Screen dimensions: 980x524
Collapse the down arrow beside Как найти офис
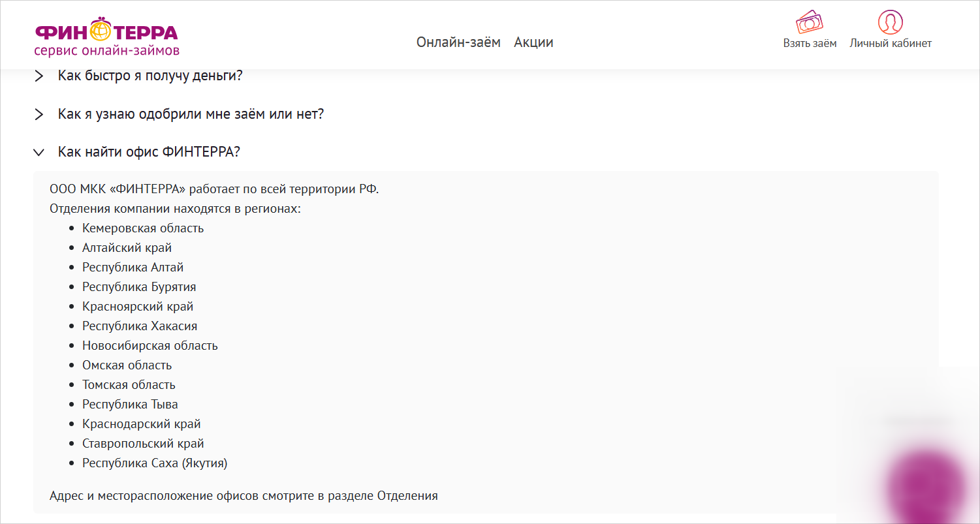(x=39, y=153)
